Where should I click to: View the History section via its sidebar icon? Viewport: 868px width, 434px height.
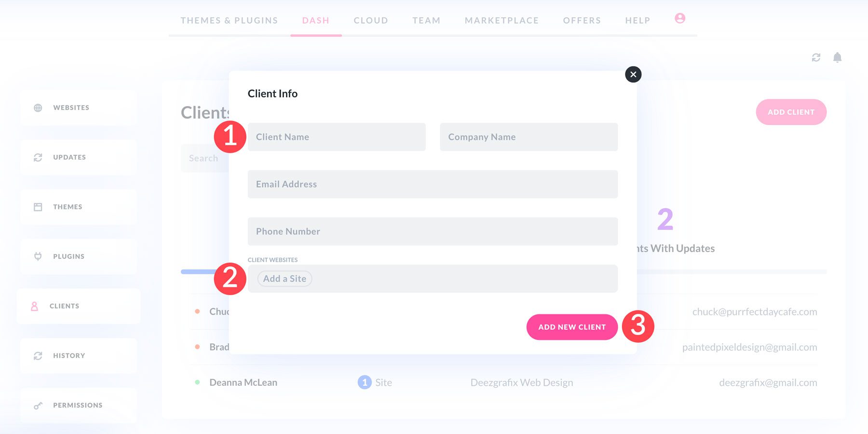pyautogui.click(x=38, y=355)
